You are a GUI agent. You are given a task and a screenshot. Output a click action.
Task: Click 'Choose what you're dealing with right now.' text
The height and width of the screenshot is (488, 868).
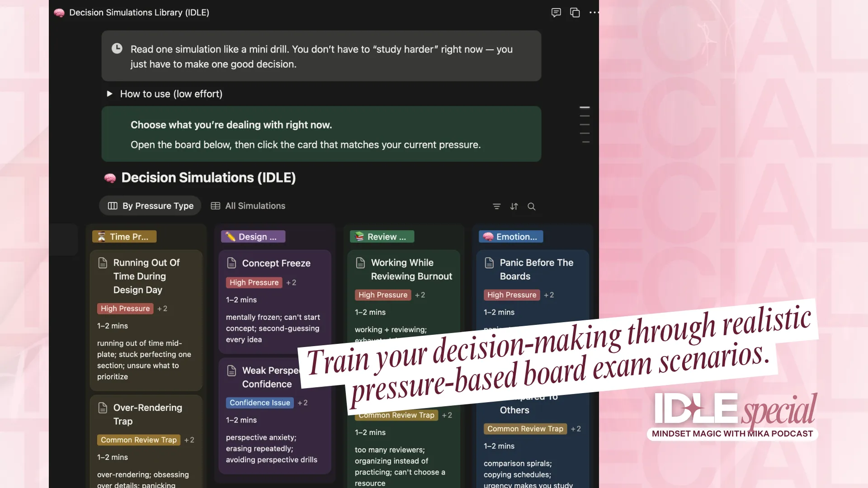pyautogui.click(x=231, y=125)
